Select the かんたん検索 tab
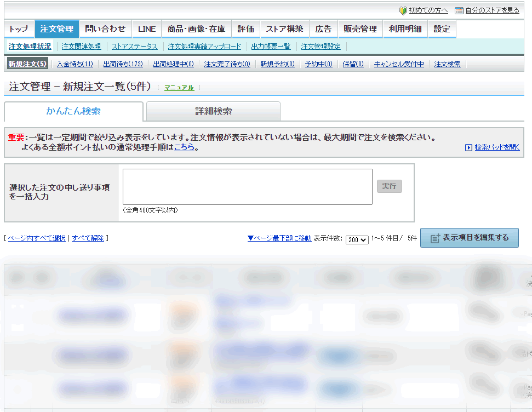 pyautogui.click(x=73, y=111)
